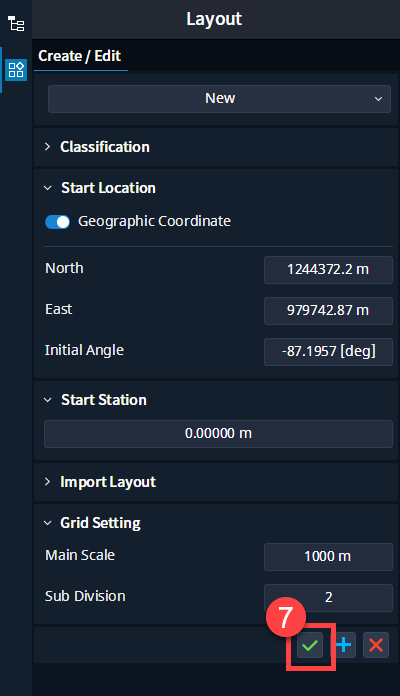Click the Layout panel title
Screen dimensions: 400x696
click(214, 19)
